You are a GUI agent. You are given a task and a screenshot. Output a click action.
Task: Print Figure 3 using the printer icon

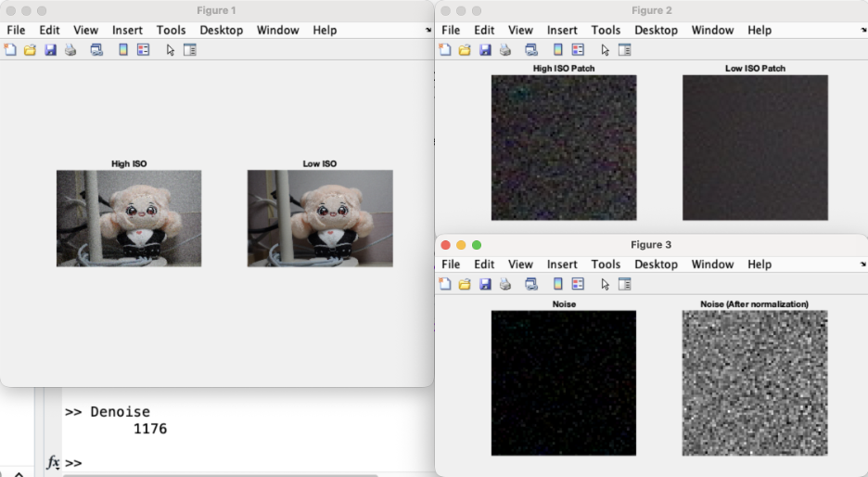click(x=504, y=284)
